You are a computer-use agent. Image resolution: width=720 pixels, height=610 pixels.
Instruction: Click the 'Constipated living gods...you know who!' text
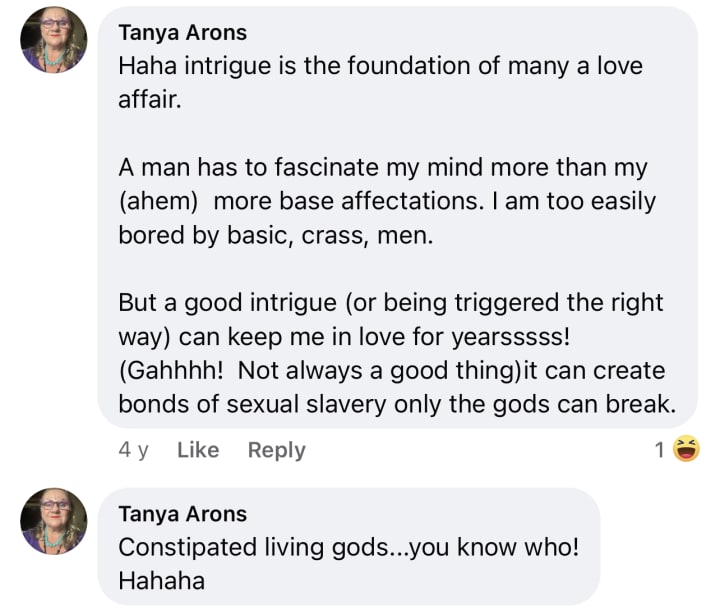pyautogui.click(x=348, y=547)
